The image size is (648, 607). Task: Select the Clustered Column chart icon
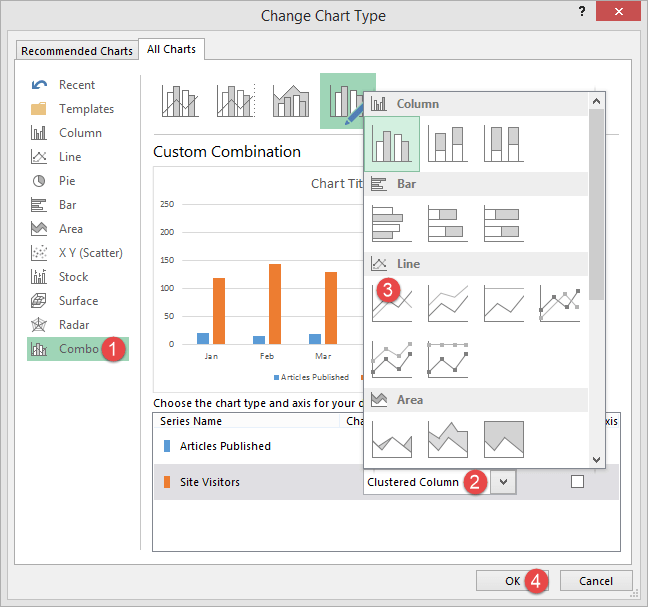(x=392, y=142)
